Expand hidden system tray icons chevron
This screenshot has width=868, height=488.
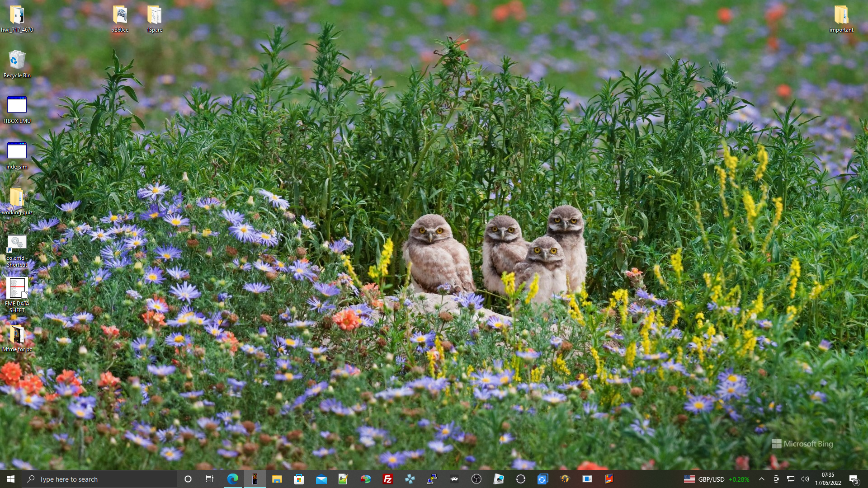tap(761, 479)
